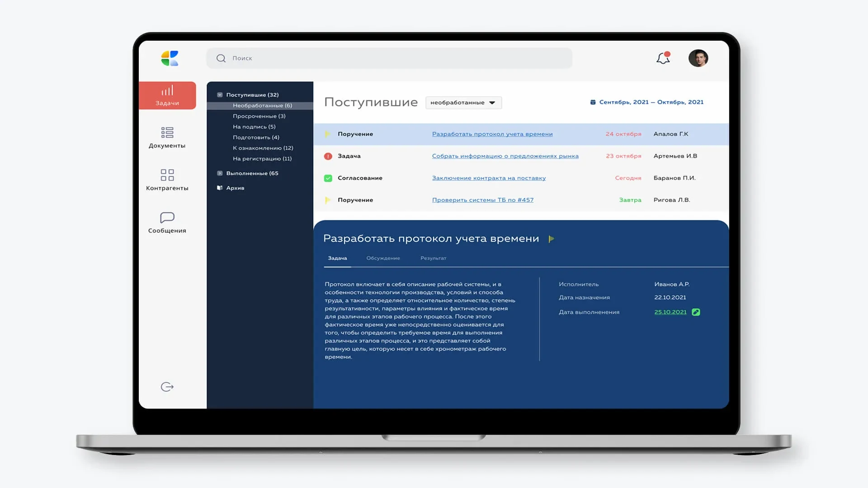The image size is (868, 488).
Task: Click green edit icon next to 25.10.2021
Action: (696, 312)
